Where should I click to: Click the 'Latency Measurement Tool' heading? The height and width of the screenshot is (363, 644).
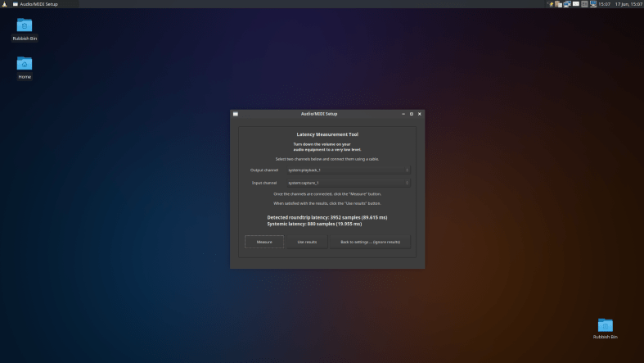[x=327, y=134]
